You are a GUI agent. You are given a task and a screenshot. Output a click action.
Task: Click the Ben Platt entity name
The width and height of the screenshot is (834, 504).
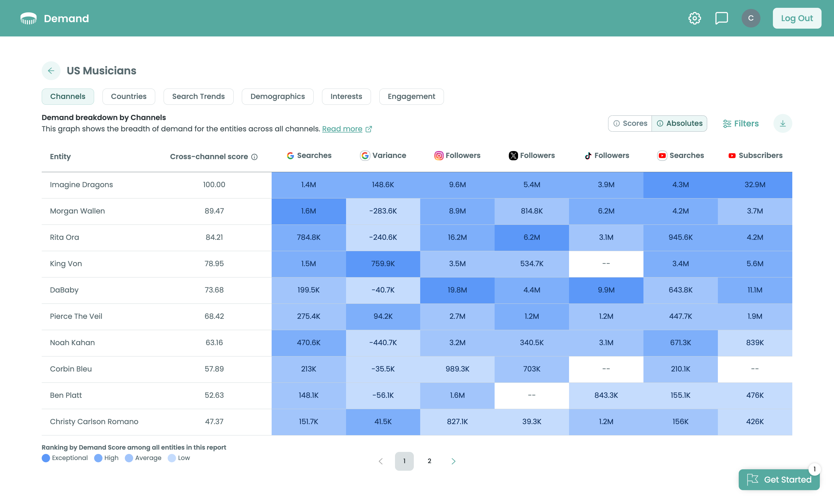point(66,396)
